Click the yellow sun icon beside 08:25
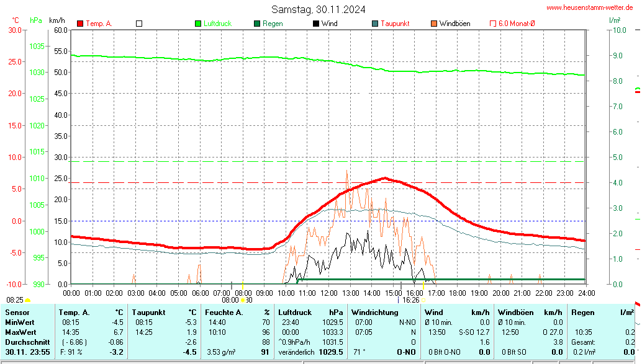The image size is (642, 364). pos(27,300)
